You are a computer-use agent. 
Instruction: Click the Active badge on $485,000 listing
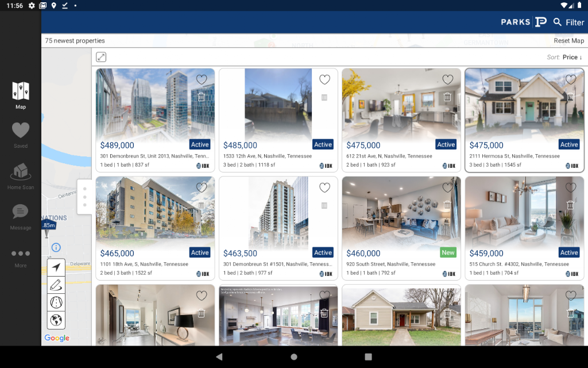[323, 144]
